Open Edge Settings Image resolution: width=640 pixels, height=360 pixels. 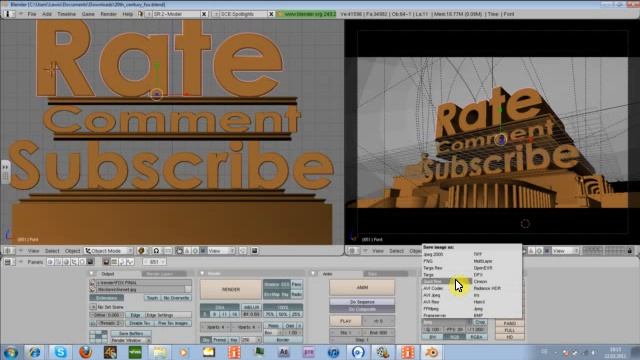tap(169, 315)
